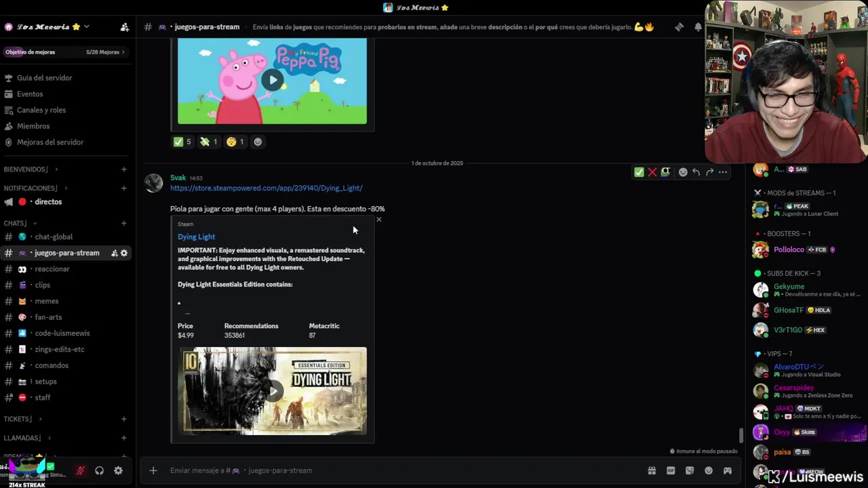Image resolution: width=868 pixels, height=488 pixels.
Task: Switch to chat-global channel
Action: pos(66,237)
